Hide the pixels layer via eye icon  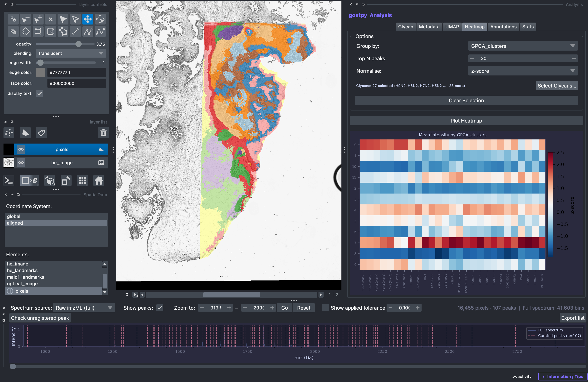(21, 149)
